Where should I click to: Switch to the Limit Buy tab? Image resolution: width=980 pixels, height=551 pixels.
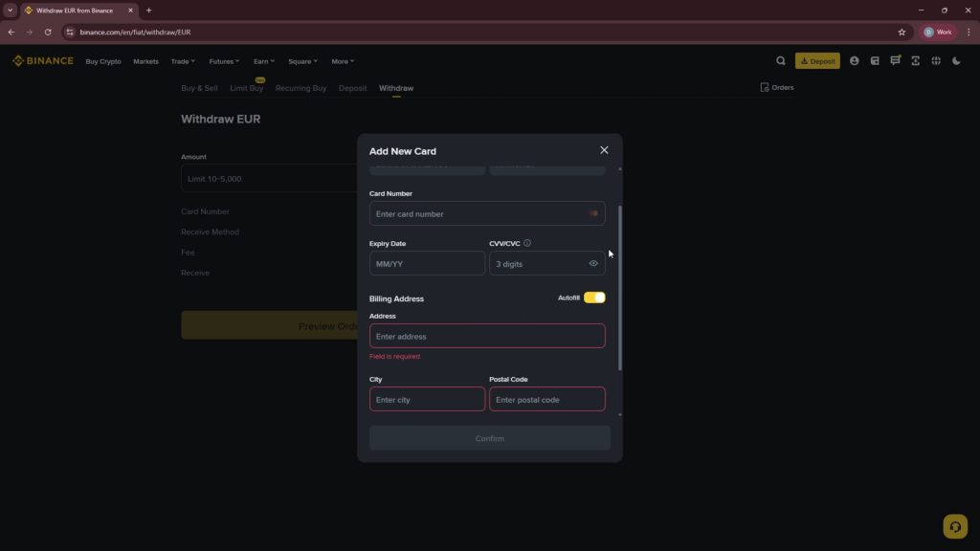246,88
